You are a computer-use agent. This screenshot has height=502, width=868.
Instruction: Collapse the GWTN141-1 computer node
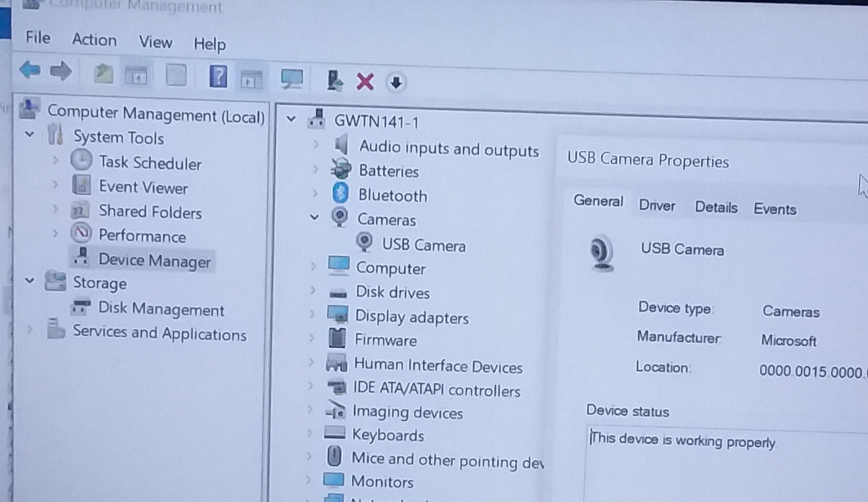coord(291,119)
